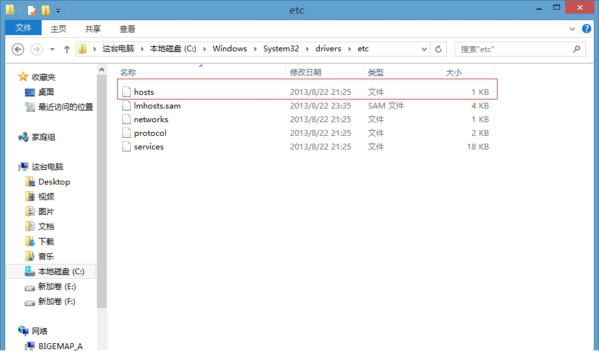Open the quick access toolbar customize dropdown
This screenshot has height=364, width=599.
(x=58, y=10)
